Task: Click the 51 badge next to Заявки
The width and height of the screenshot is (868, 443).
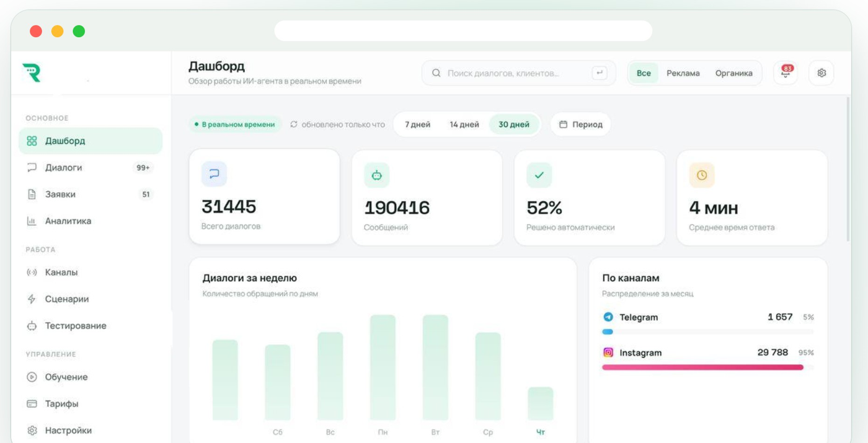Action: coord(146,195)
